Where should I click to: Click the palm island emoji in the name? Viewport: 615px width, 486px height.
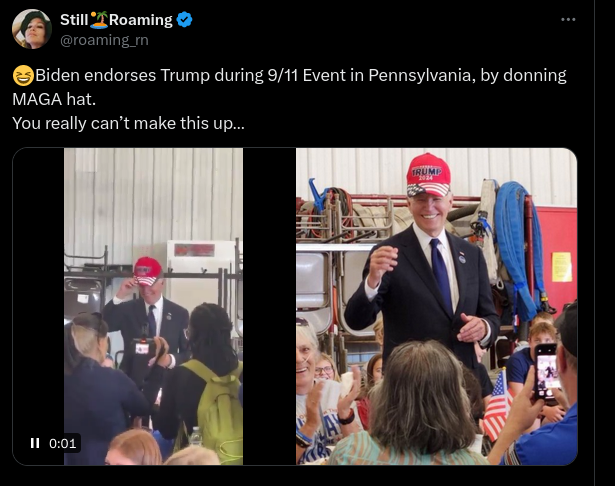pyautogui.click(x=100, y=21)
